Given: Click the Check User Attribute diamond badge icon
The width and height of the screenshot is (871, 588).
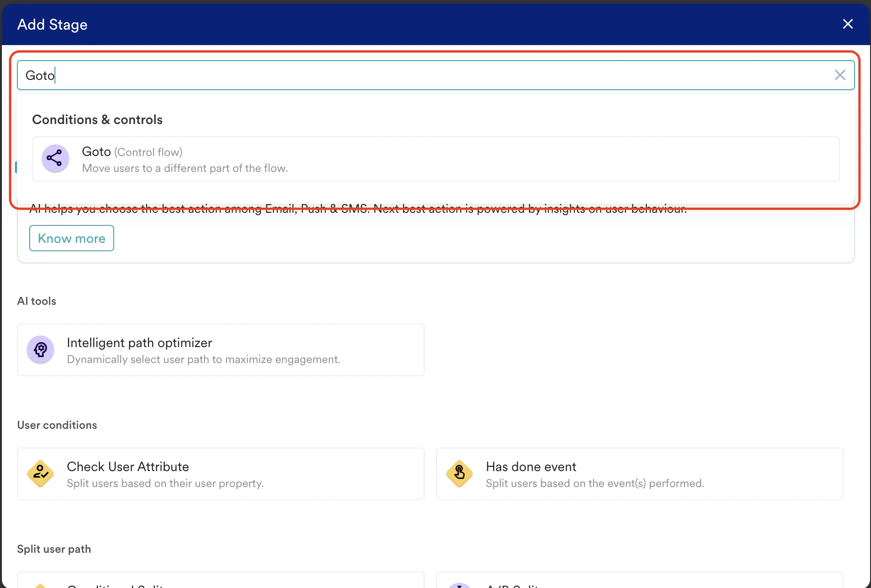Looking at the screenshot, I should (x=40, y=474).
